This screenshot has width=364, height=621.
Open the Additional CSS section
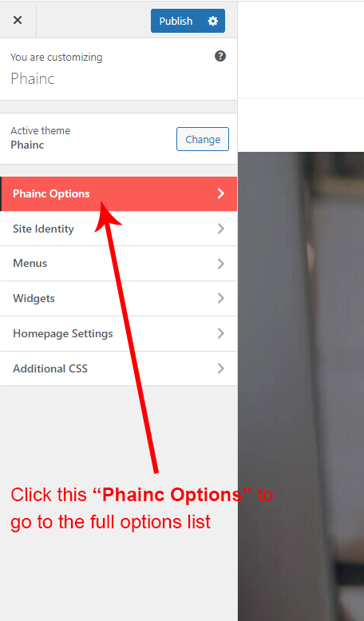pyautogui.click(x=119, y=368)
